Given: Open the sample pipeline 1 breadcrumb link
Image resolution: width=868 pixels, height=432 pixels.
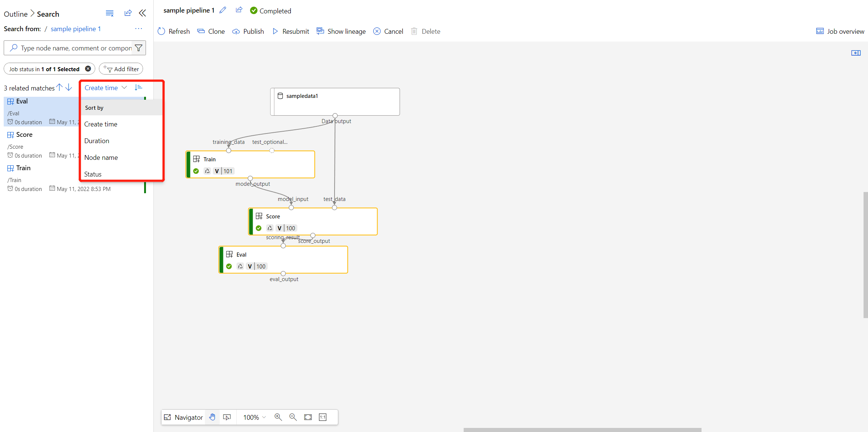Looking at the screenshot, I should (76, 29).
